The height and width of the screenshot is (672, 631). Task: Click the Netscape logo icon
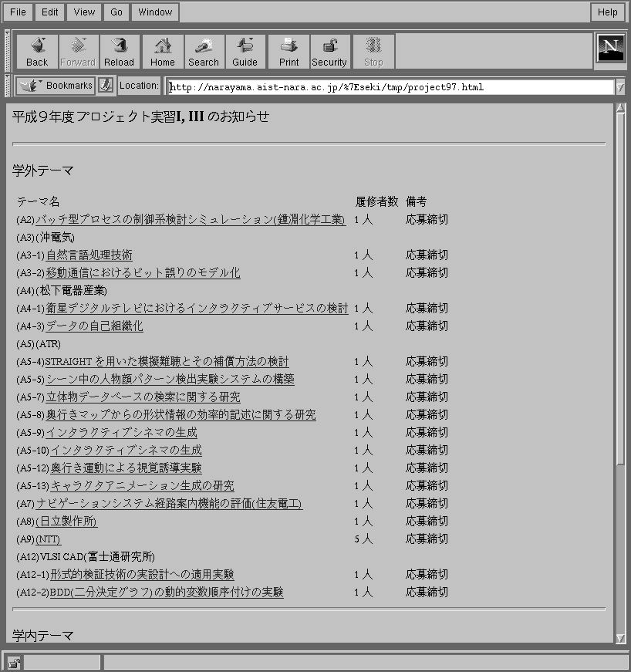click(610, 48)
